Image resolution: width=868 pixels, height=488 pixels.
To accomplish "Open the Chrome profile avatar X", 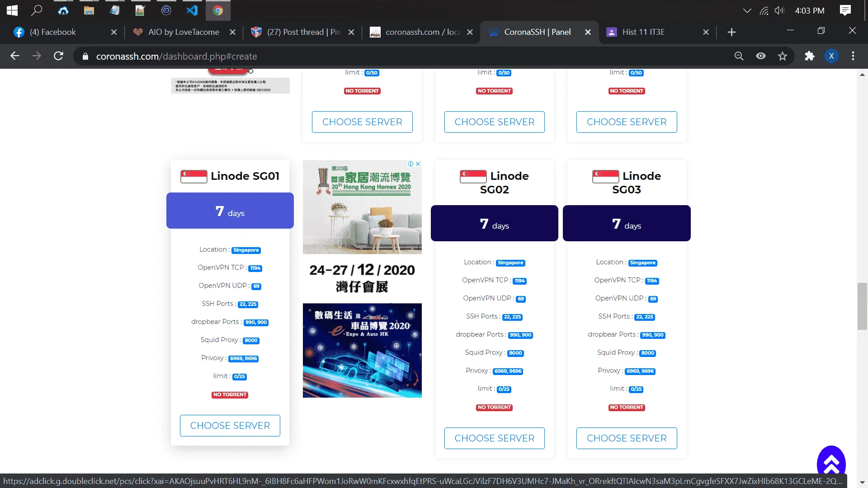I will 831,56.
